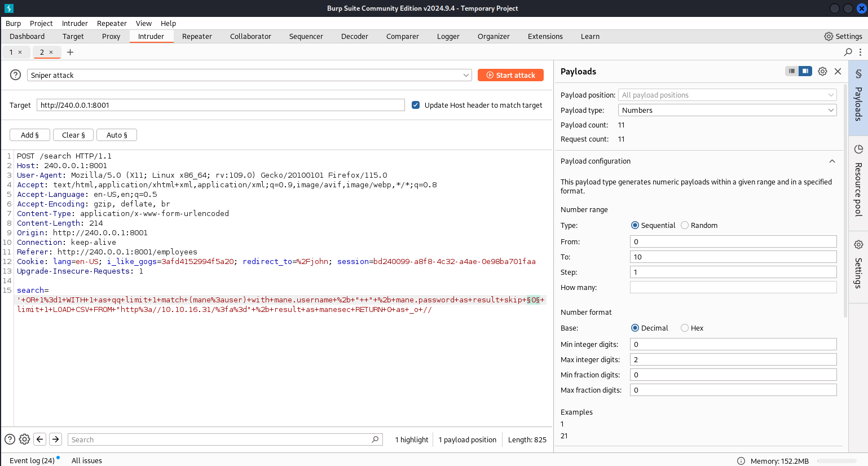Click the How many field

[733, 287]
